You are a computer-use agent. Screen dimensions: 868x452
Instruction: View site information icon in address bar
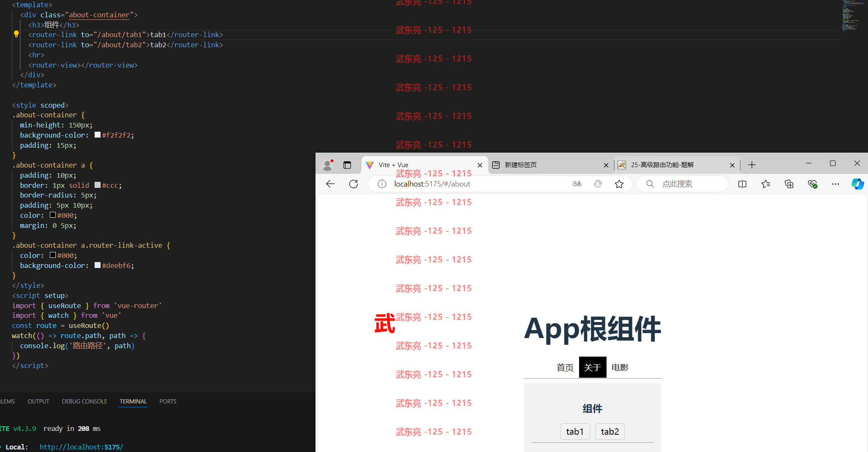coord(382,184)
